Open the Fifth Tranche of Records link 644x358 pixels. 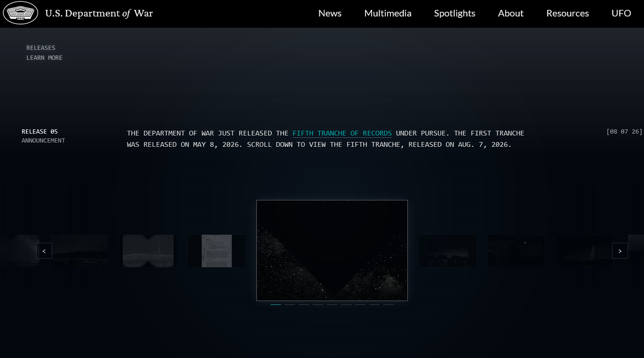342,133
